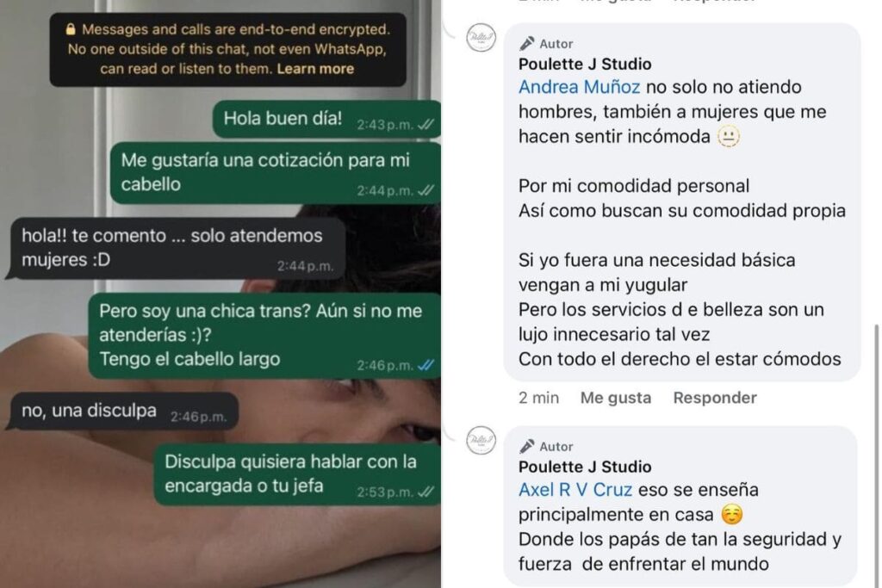This screenshot has height=588, width=882.
Task: Open the first Poulette J Studio avatar
Action: coord(481,38)
